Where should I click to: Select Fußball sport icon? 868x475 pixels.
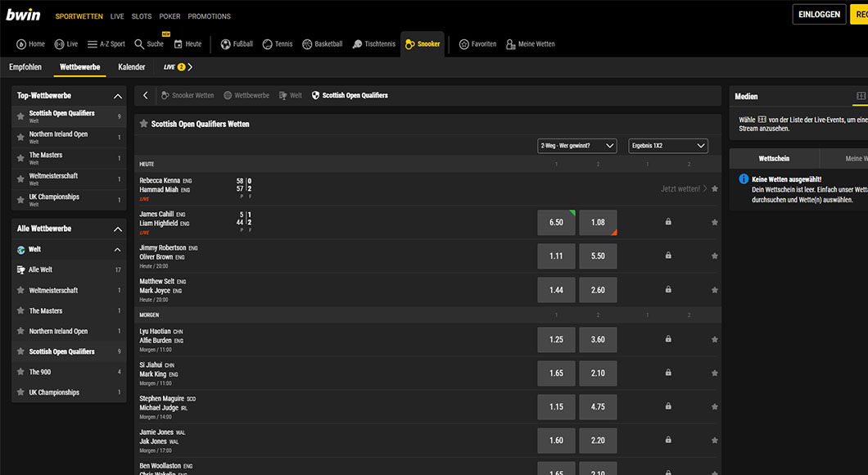[225, 44]
